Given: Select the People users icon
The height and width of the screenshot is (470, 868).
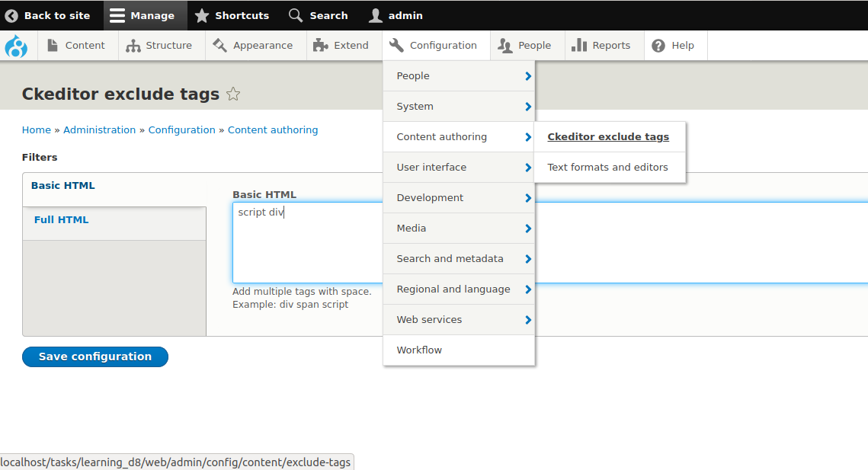Looking at the screenshot, I should pos(503,45).
